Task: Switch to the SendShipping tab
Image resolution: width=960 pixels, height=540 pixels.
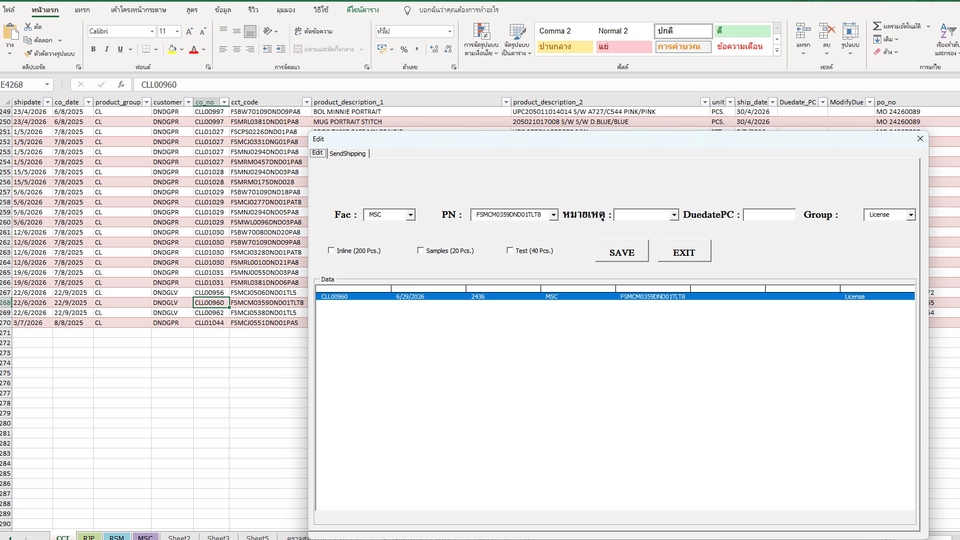Action: click(x=348, y=154)
